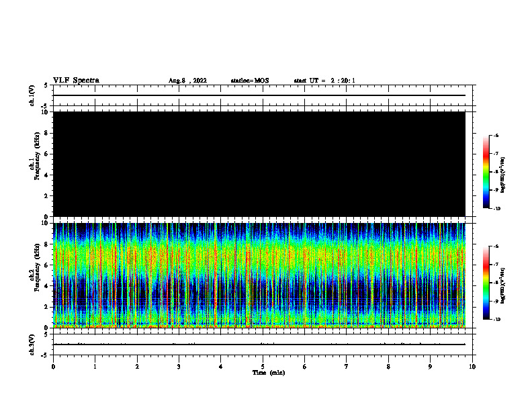Click the 2 tick label on Time axis
The height and width of the screenshot is (411, 532).
pyautogui.click(x=137, y=367)
